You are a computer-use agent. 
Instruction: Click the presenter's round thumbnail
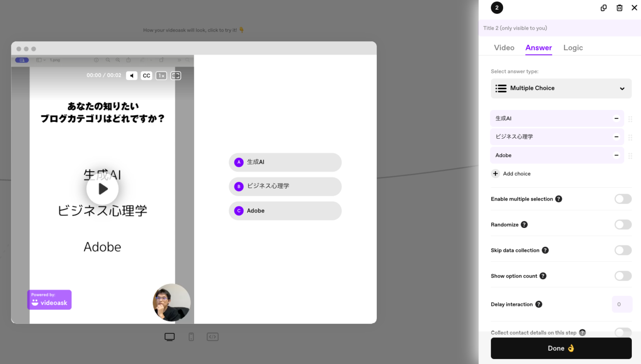(172, 302)
